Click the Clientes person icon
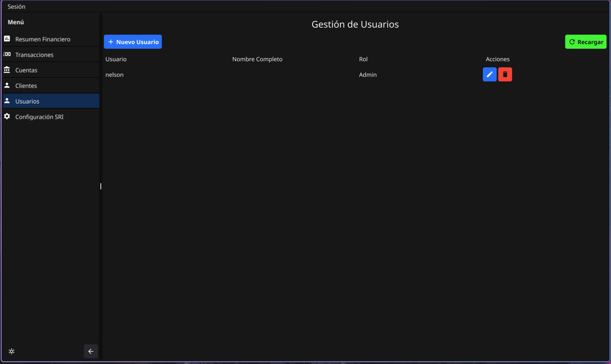Viewport: 611px width, 364px height. 7,85
